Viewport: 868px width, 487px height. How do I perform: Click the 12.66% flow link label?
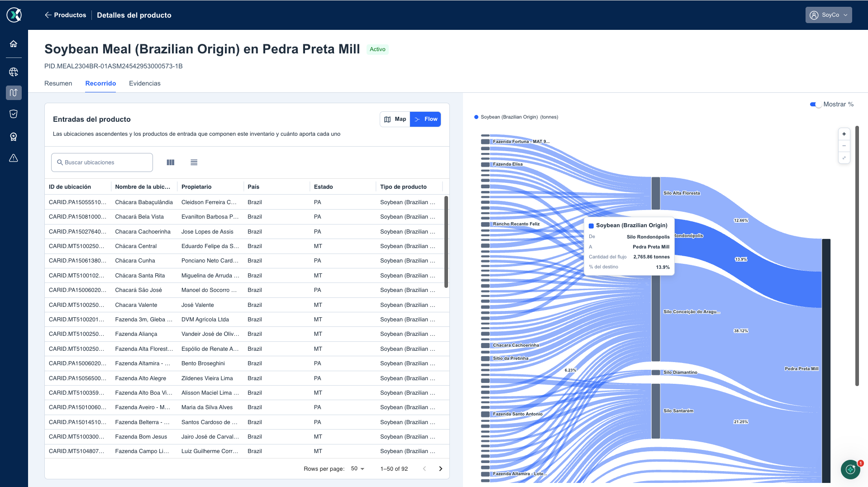pos(741,220)
